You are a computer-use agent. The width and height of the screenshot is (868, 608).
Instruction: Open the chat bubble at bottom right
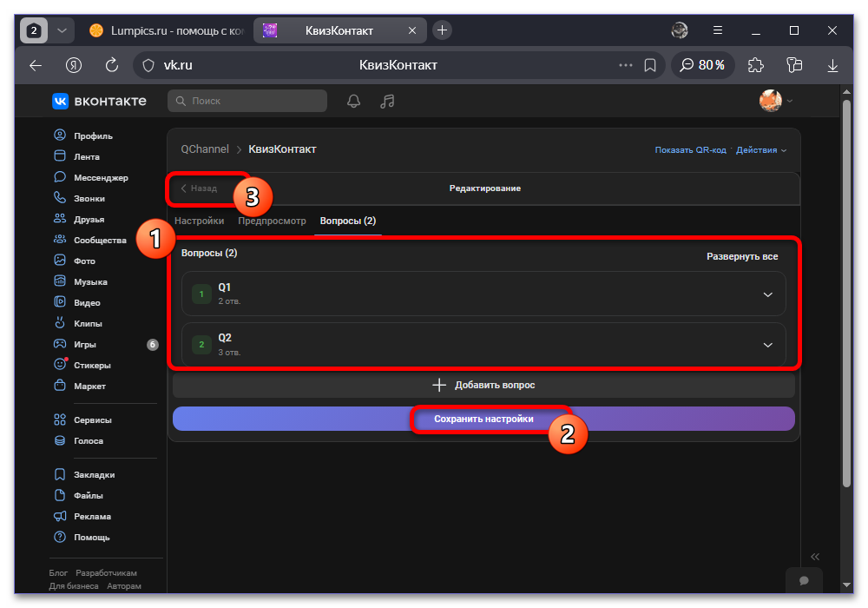pos(804,579)
